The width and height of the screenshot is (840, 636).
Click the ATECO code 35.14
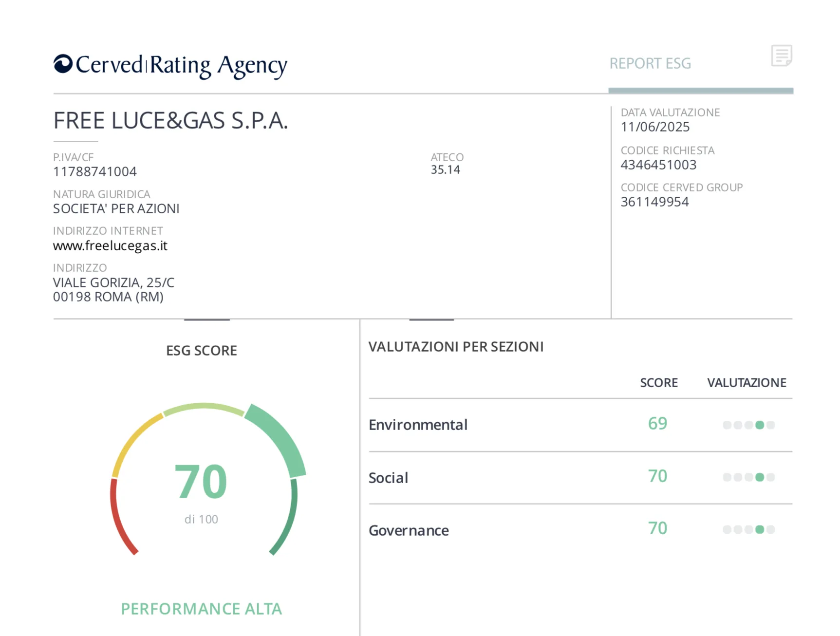coord(445,169)
